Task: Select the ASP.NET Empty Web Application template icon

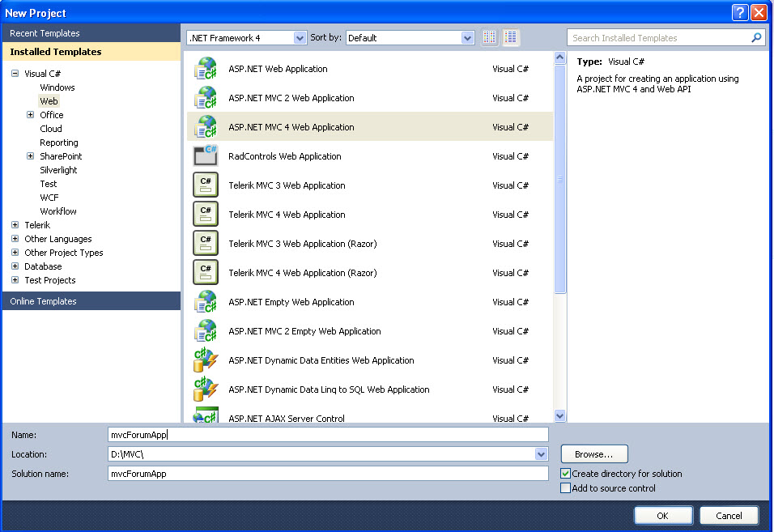Action: pyautogui.click(x=206, y=302)
